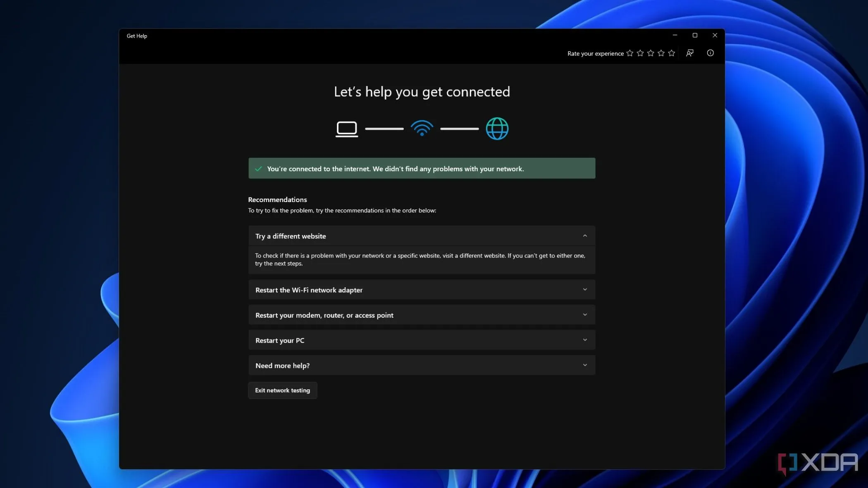Expand the Restart your modem, router, or access point recommendation
The image size is (868, 488).
(x=422, y=315)
